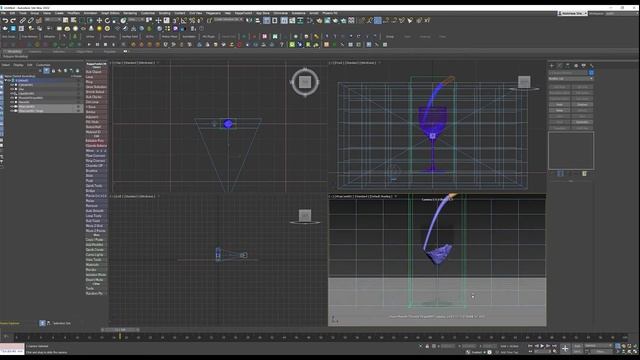Viewport: 640px width, 360px height.
Task: Click the ViewCube in Top viewport
Action: point(305,82)
